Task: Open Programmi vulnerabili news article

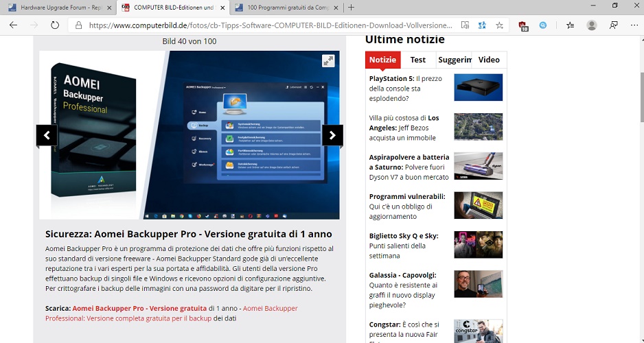Action: (x=408, y=206)
